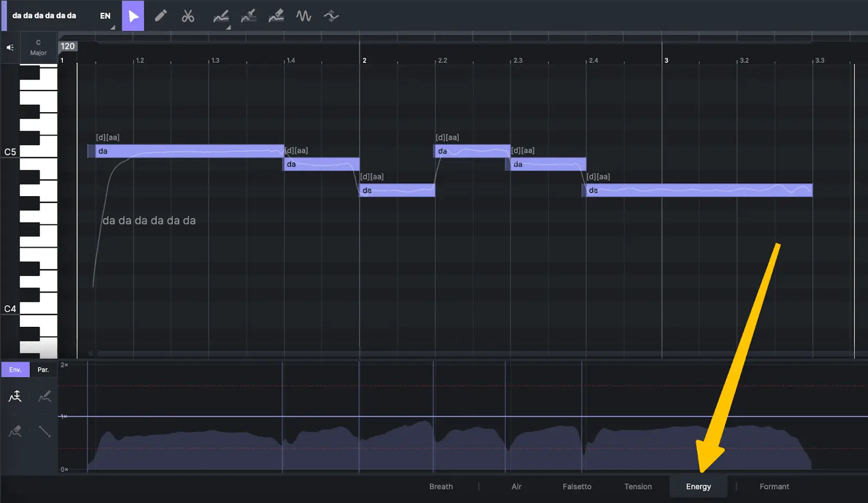The width and height of the screenshot is (868, 503).
Task: Open the Formant parameter tab
Action: [774, 487]
